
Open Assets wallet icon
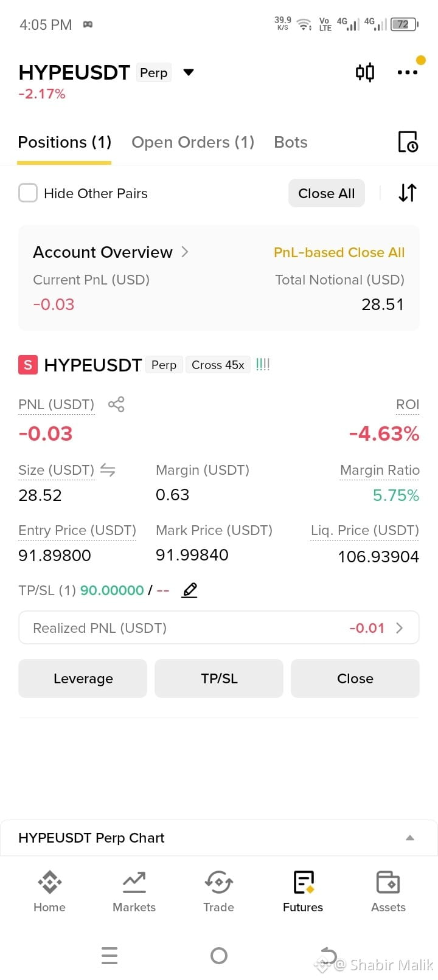click(388, 892)
